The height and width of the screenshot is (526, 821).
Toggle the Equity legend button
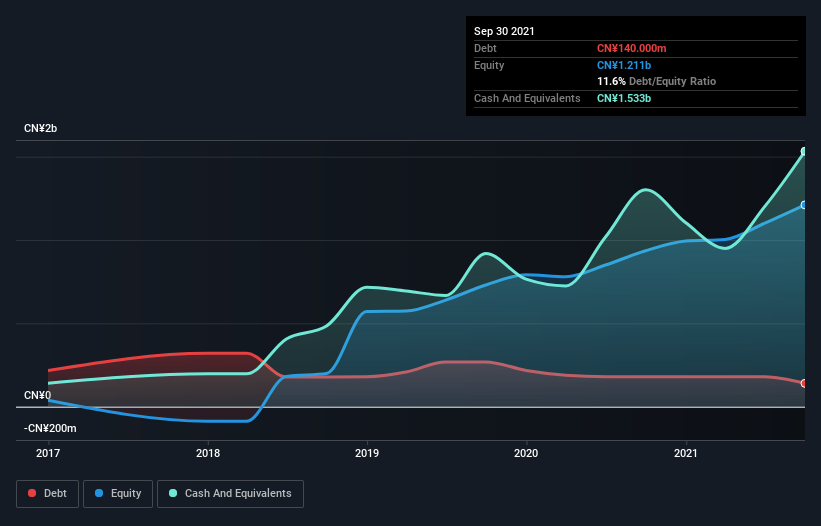[118, 494]
